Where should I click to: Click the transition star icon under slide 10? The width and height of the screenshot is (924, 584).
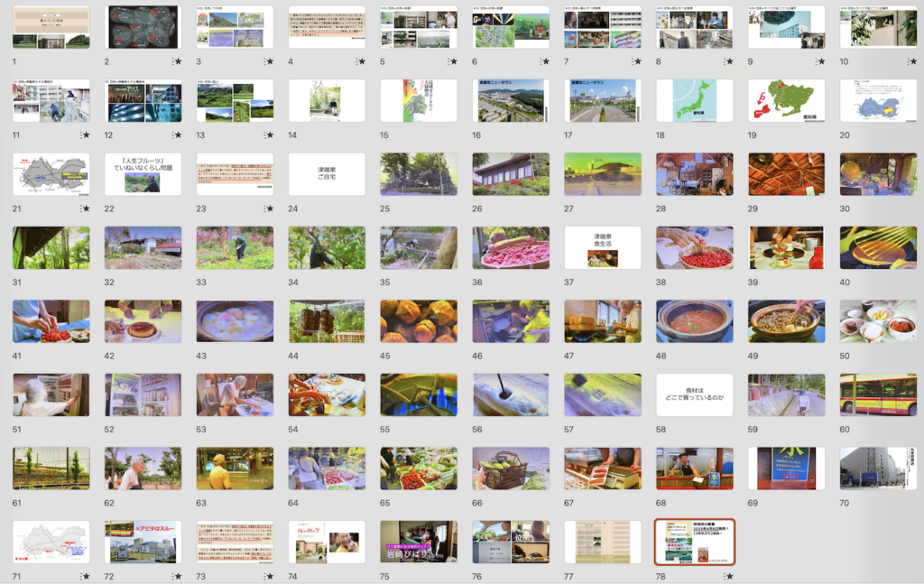coord(913,61)
